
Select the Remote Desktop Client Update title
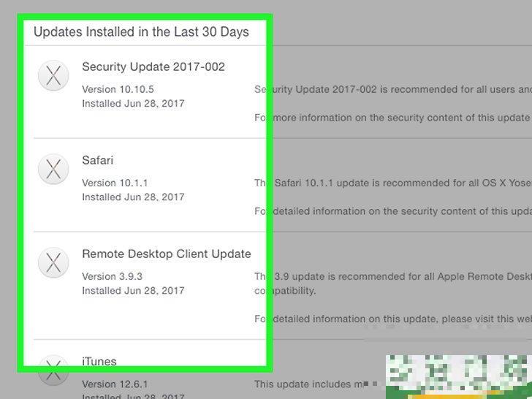click(x=167, y=254)
